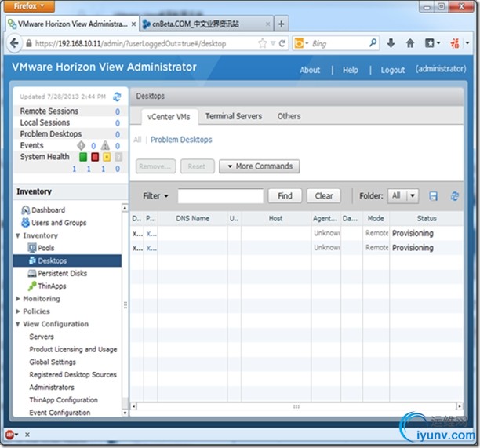The width and height of the screenshot is (480, 448).
Task: Go to the Firefox home page
Action: click(x=410, y=43)
